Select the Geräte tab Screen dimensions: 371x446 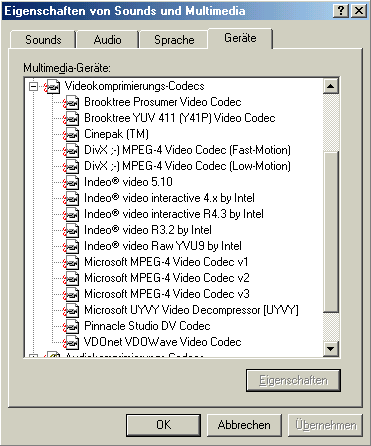pyautogui.click(x=240, y=38)
